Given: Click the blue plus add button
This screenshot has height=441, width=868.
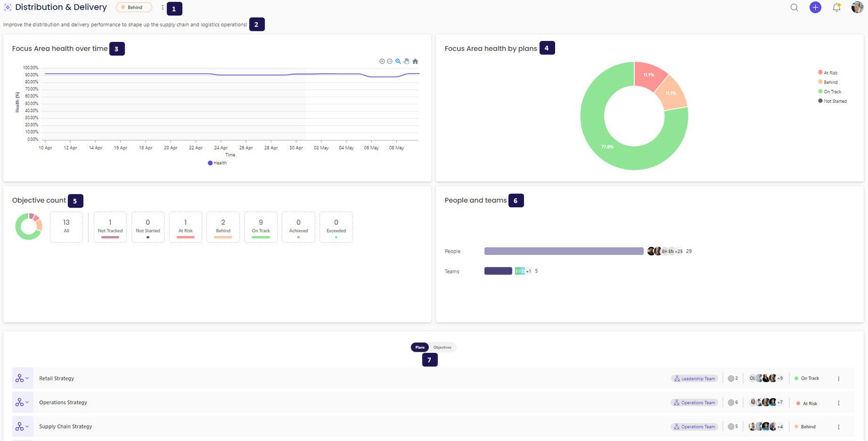Looking at the screenshot, I should click(x=816, y=7).
